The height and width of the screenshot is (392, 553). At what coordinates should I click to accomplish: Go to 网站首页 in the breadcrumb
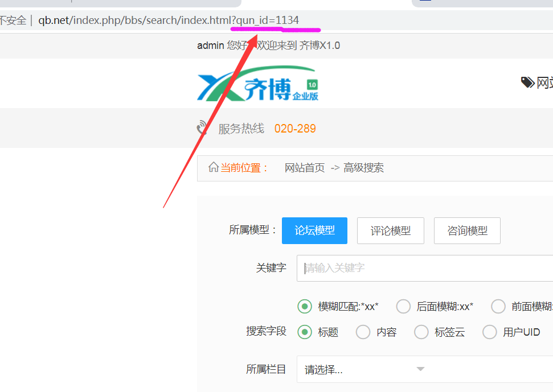coord(305,168)
